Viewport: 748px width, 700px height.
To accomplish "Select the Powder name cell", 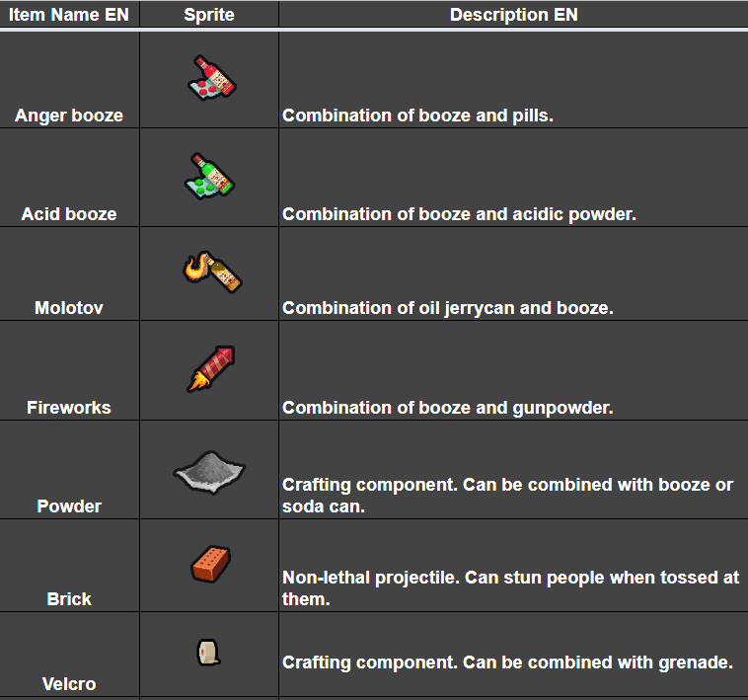I will point(69,506).
